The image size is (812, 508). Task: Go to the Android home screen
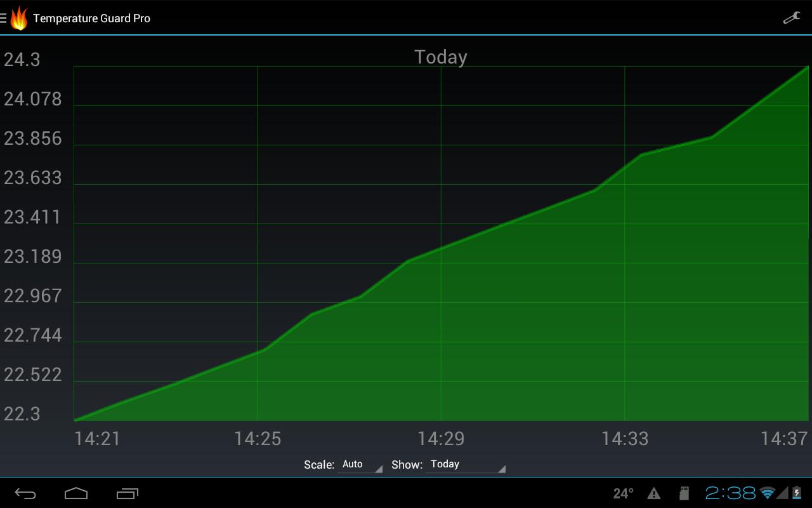tap(76, 493)
